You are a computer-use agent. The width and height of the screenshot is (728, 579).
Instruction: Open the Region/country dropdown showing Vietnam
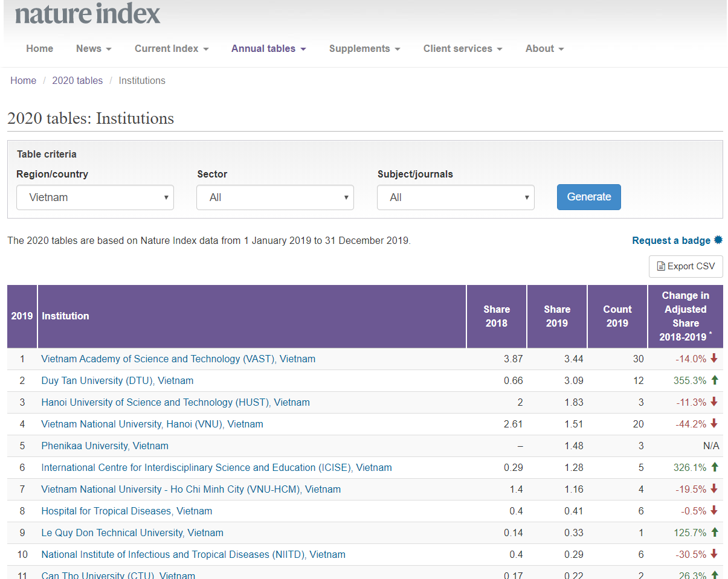pyautogui.click(x=95, y=197)
